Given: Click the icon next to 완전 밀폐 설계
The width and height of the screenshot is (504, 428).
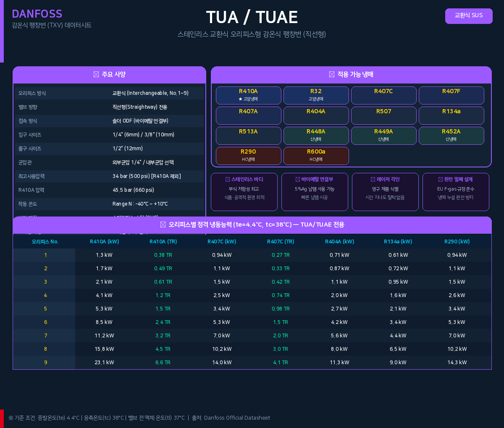Looking at the screenshot, I should point(441,179).
